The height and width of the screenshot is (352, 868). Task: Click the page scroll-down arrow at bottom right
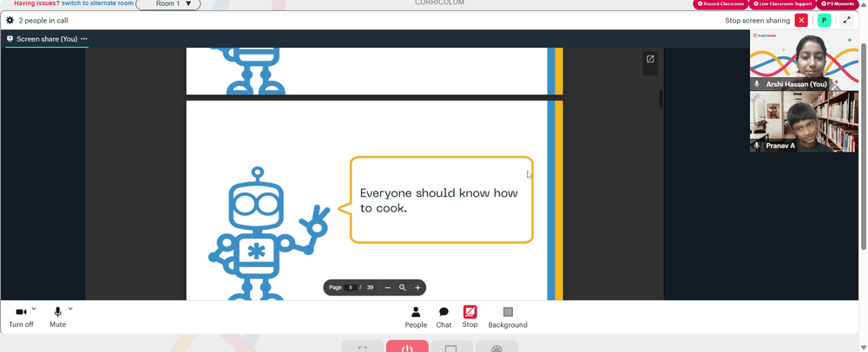tap(864, 347)
